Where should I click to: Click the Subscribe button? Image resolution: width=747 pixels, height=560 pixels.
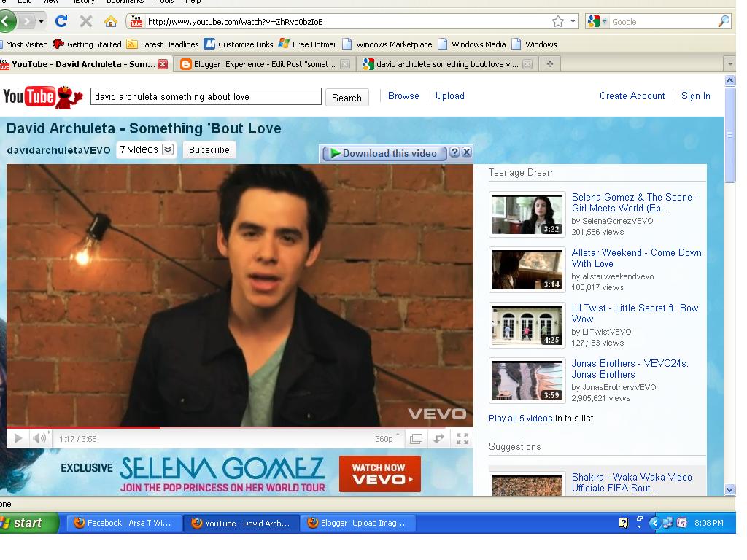(209, 149)
